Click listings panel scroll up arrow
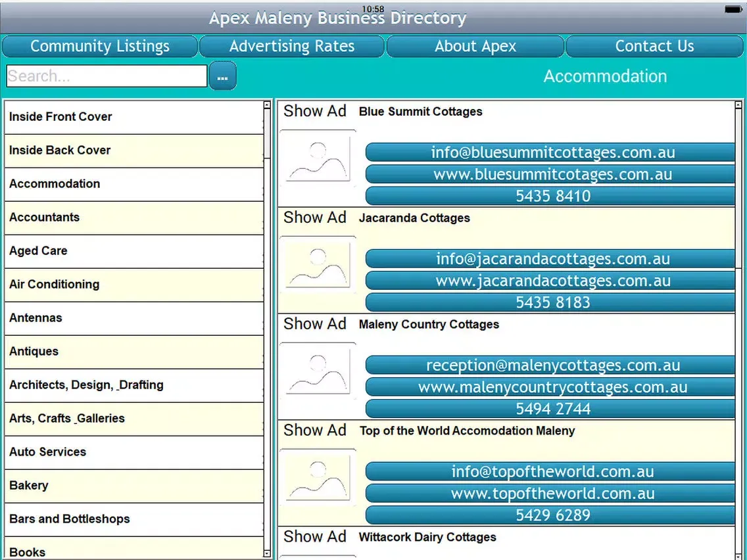This screenshot has height=560, width=747. click(738, 105)
